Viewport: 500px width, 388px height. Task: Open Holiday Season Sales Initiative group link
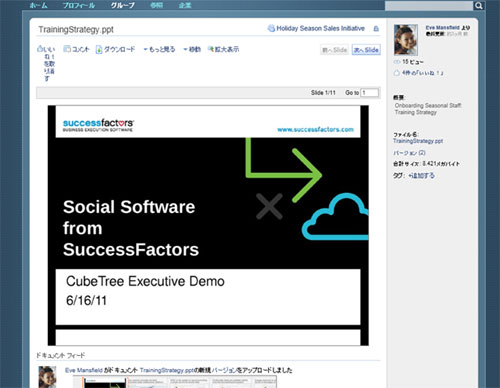click(x=320, y=28)
